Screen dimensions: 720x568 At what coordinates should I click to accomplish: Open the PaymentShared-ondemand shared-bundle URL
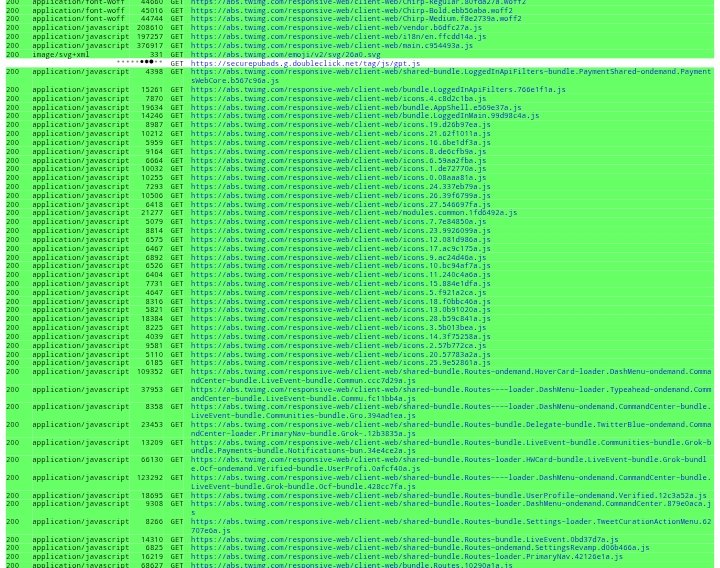pyautogui.click(x=451, y=76)
